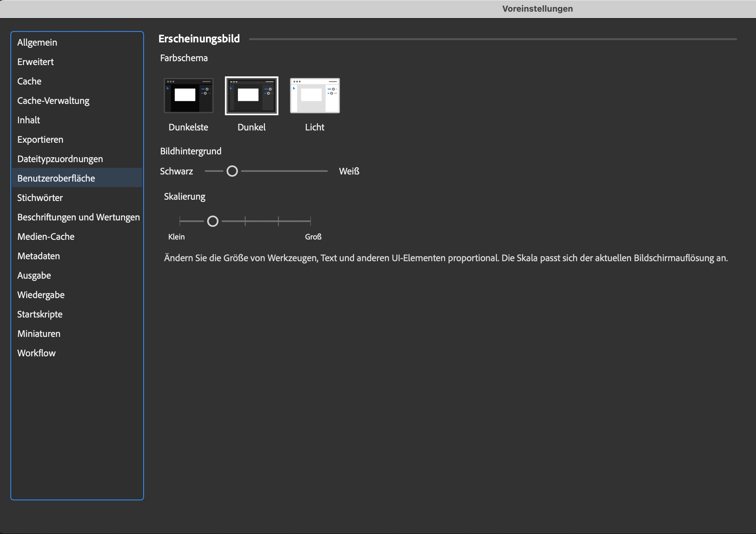Screen dimensions: 756x534
Task: Click the Groß end of scaling slider
Action: [x=310, y=221]
